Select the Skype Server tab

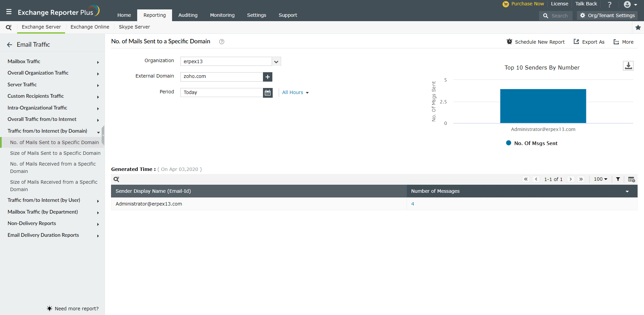[134, 27]
